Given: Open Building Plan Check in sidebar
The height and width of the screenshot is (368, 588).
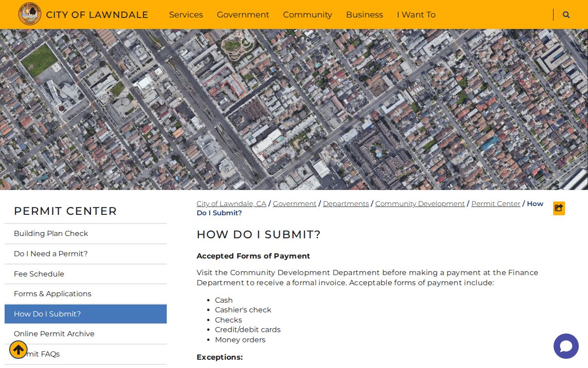Looking at the screenshot, I should 85,234.
